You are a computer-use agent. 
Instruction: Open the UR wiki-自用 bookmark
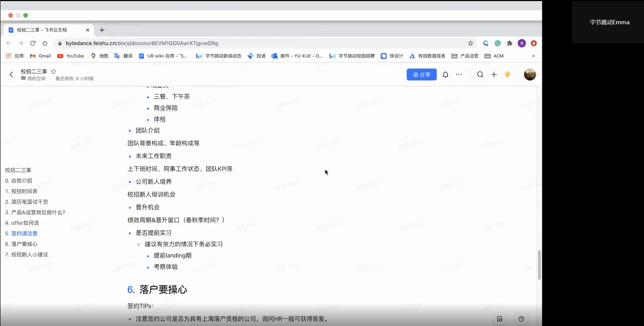pyautogui.click(x=163, y=56)
